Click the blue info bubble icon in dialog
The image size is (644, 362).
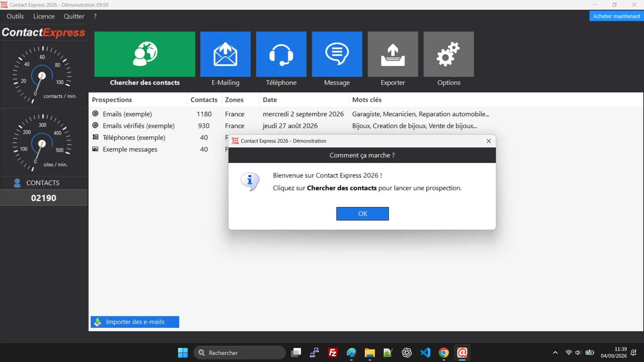pyautogui.click(x=250, y=181)
